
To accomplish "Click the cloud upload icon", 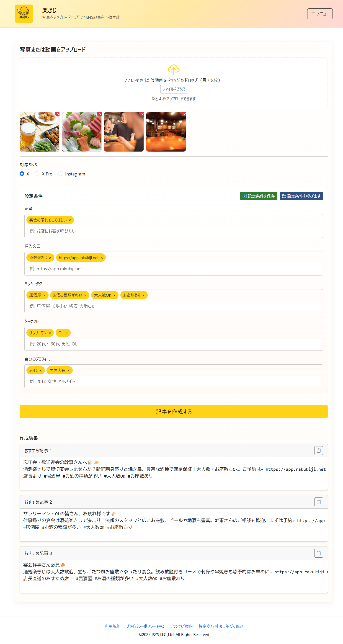I will click(173, 70).
